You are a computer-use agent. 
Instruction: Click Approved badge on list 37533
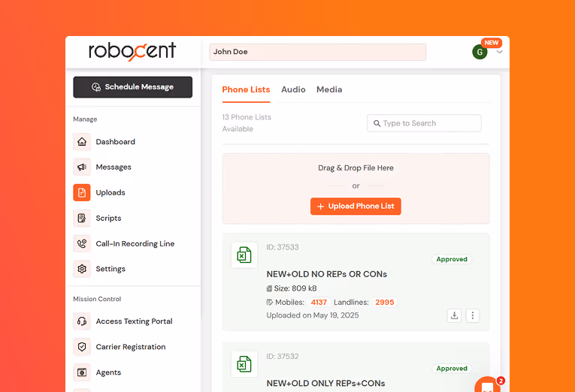[452, 259]
